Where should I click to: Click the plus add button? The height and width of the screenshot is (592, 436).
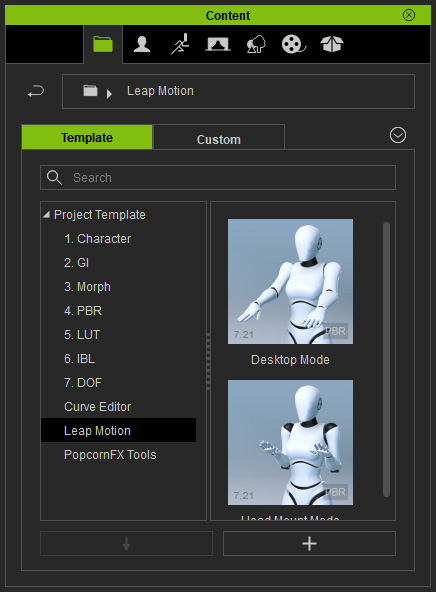[x=310, y=544]
